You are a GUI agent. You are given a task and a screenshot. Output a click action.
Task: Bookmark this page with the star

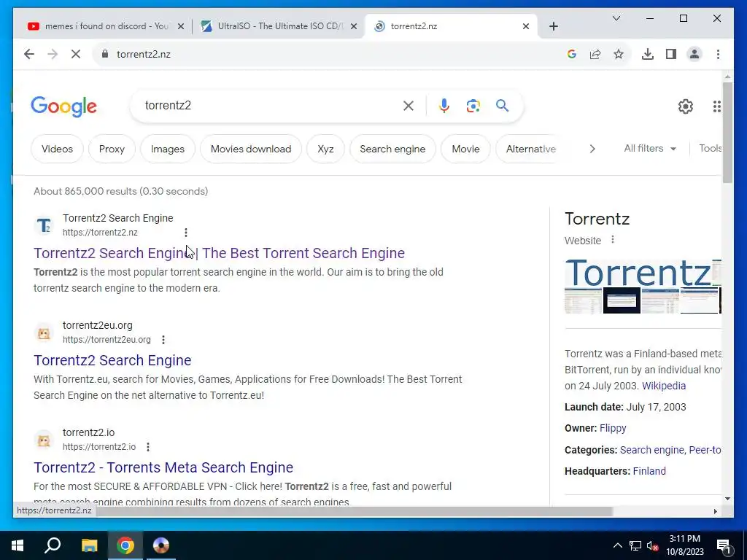[619, 54]
